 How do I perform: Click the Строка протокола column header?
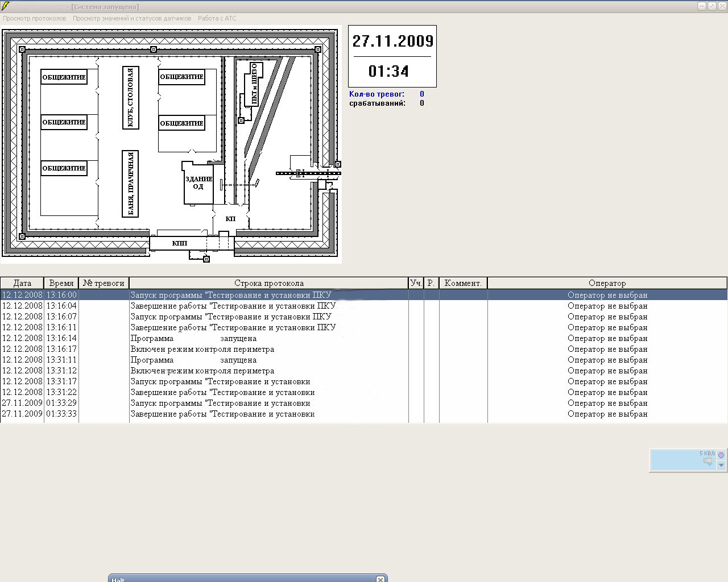(x=268, y=283)
